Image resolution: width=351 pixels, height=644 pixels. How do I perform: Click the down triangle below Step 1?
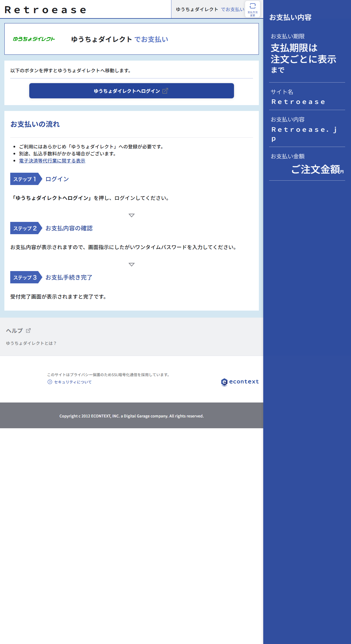[x=132, y=215]
